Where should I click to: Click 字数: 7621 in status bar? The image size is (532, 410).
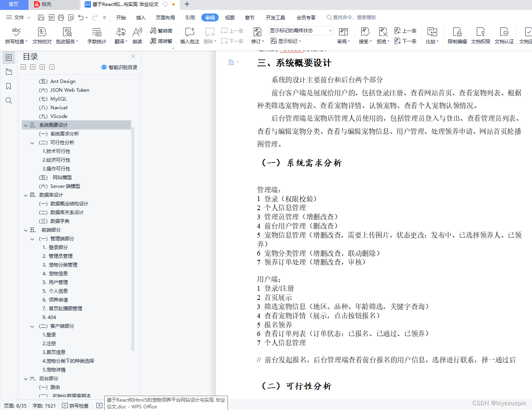point(44,406)
